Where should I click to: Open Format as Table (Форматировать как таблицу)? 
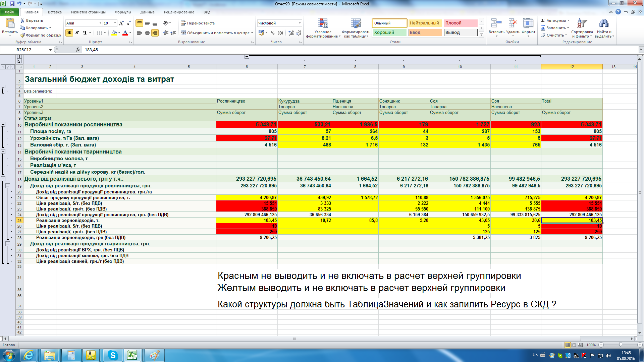[356, 28]
